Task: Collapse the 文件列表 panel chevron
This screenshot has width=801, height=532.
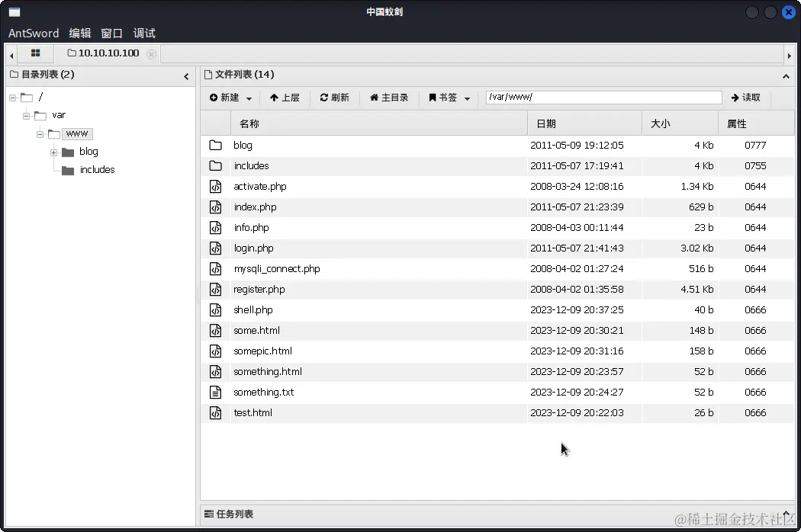Action: pos(786,76)
